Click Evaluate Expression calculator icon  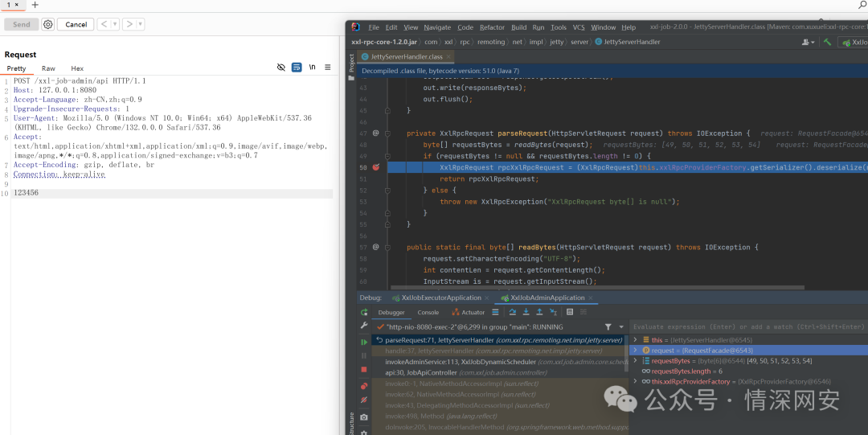pyautogui.click(x=570, y=313)
